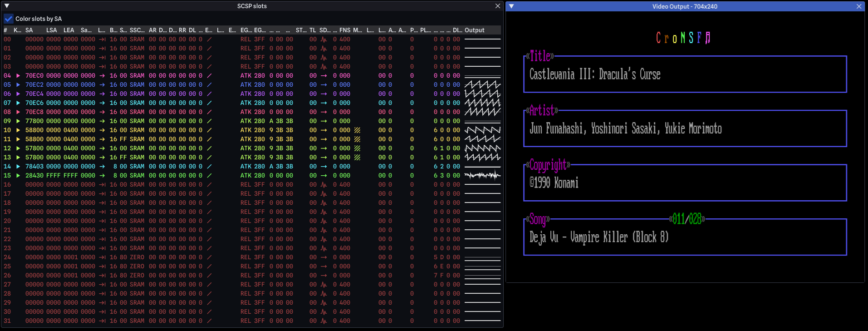868x331 pixels.
Task: Click the 011/028 song counter
Action: point(687,219)
